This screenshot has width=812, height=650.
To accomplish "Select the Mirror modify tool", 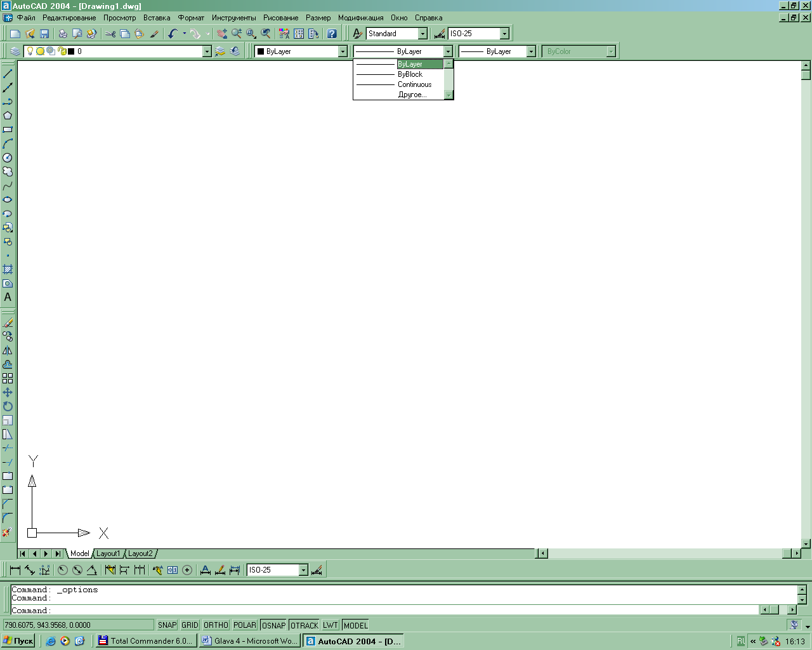I will 8,350.
